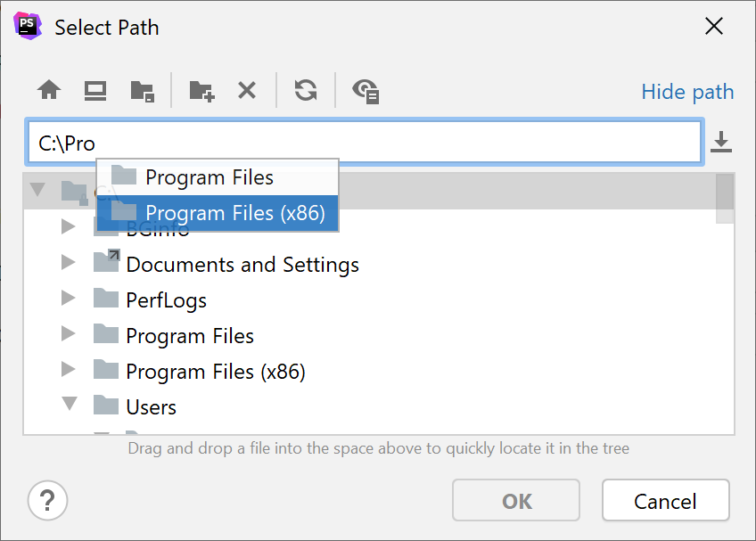The width and height of the screenshot is (756, 541).
Task: Open the project directory toolbar icon
Action: [143, 90]
